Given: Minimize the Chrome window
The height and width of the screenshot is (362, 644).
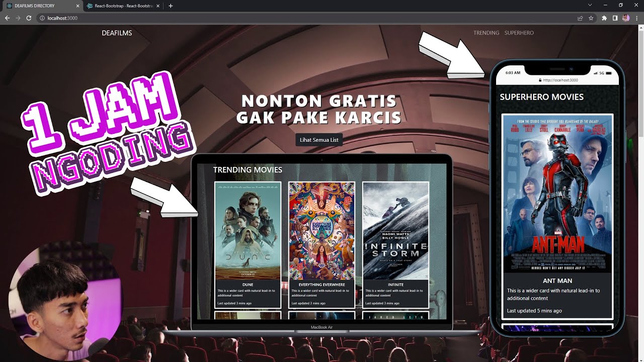Looking at the screenshot, I should (x=605, y=5).
